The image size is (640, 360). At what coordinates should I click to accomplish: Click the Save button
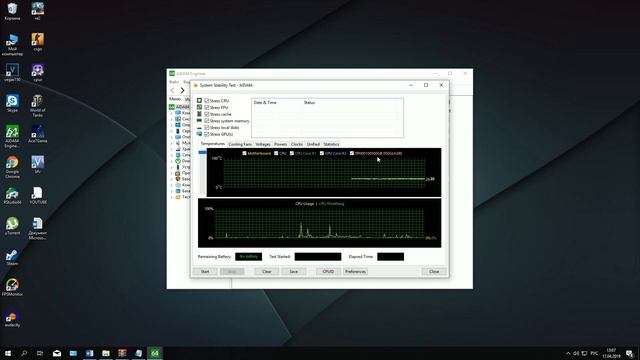coord(293,271)
